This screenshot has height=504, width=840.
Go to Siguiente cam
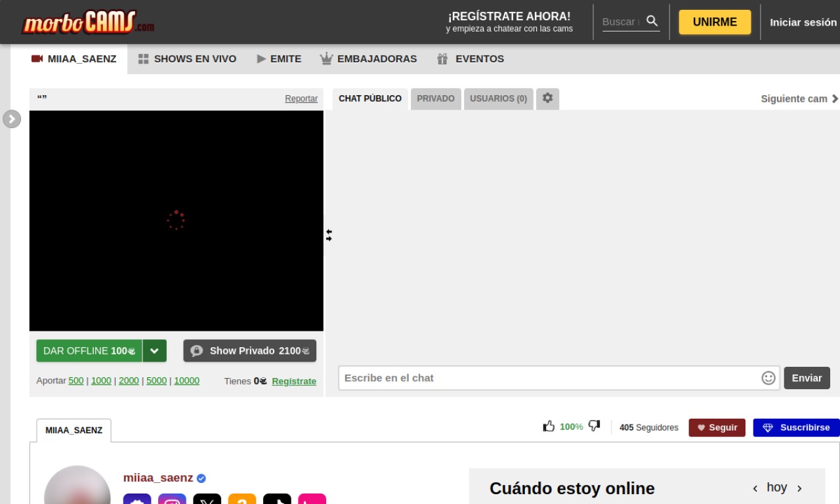(800, 98)
